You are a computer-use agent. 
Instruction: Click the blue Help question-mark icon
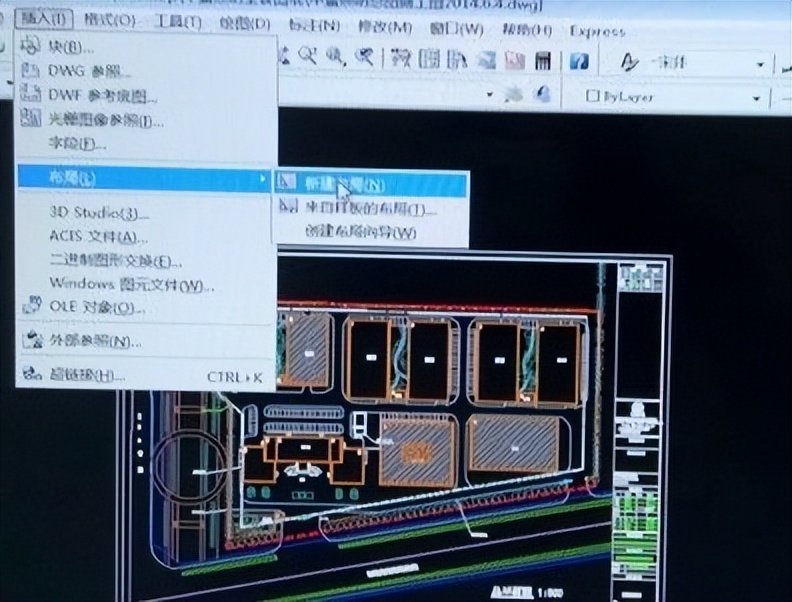pyautogui.click(x=579, y=62)
